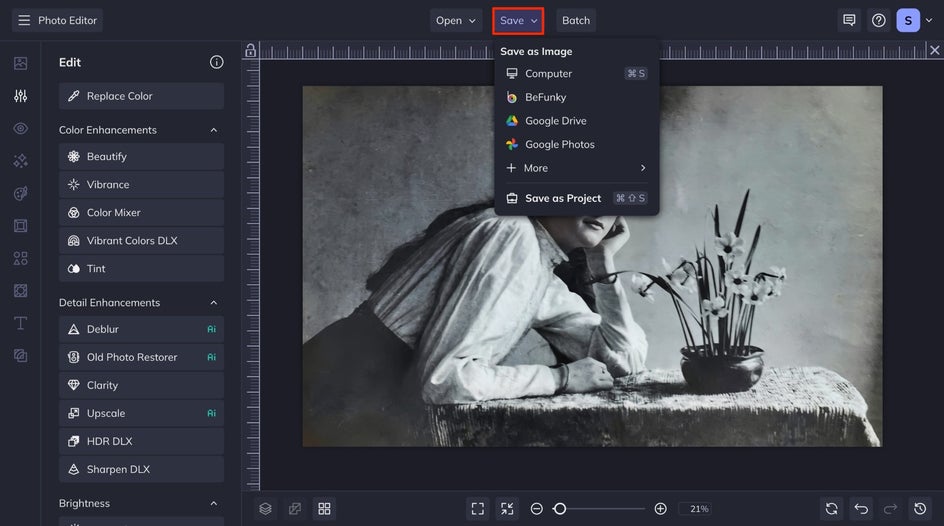Open the Overlays sidebar icon
Viewport: 944px width, 526px height.
click(x=20, y=291)
